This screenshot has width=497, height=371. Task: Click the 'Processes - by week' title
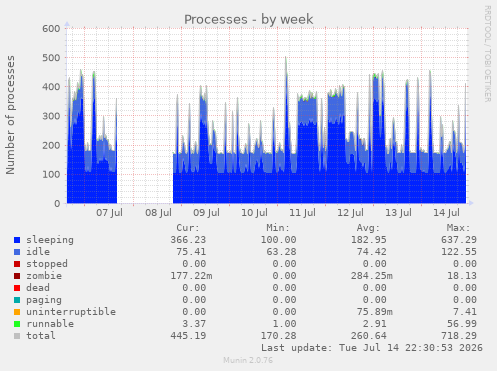point(249,19)
